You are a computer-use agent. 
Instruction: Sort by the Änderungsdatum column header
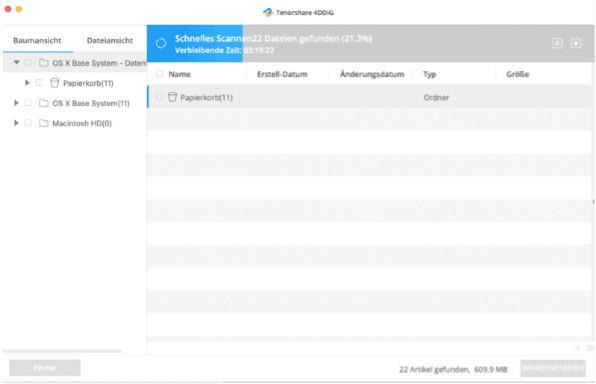(x=372, y=74)
